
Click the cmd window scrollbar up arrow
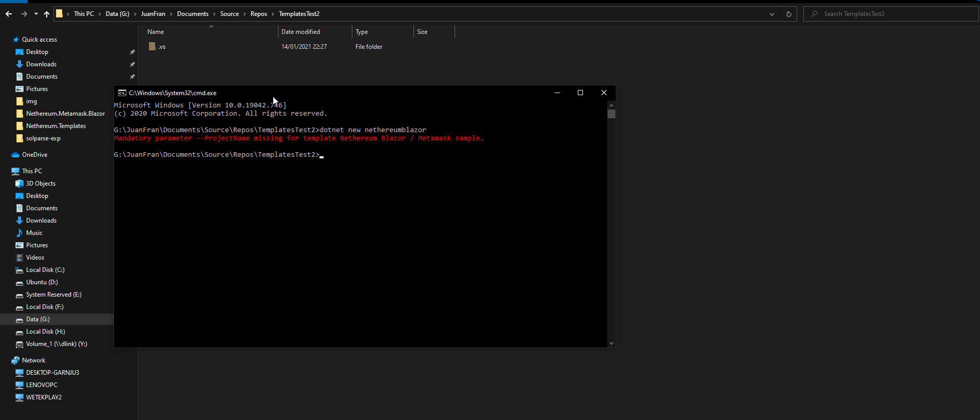point(611,105)
